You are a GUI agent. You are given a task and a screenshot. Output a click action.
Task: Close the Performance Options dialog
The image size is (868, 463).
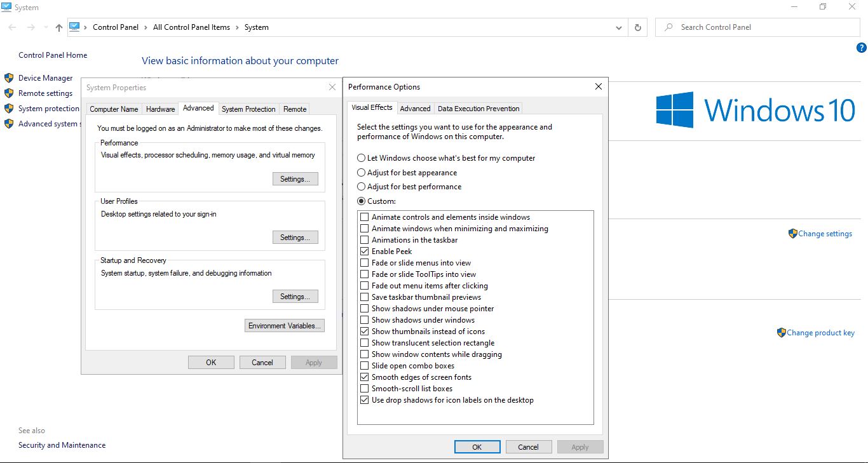coord(598,87)
